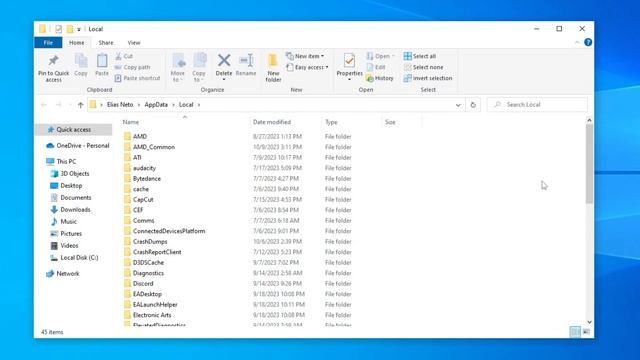This screenshot has height=360, width=640.
Task: Open Downloads in navigation pane
Action: pyautogui.click(x=70, y=209)
